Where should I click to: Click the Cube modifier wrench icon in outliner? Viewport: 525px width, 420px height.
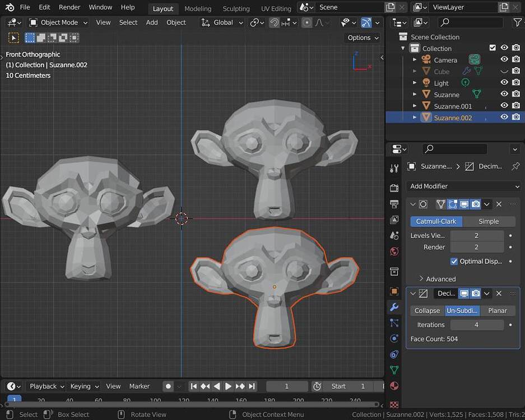pyautogui.click(x=466, y=71)
